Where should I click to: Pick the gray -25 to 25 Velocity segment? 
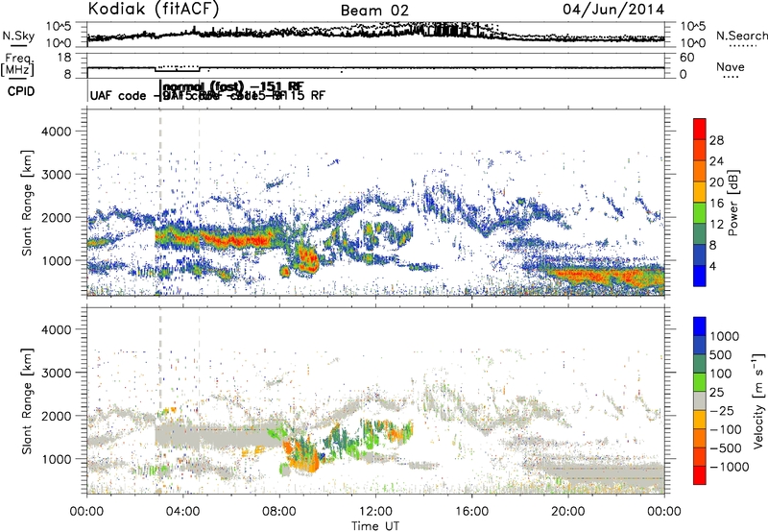[700, 400]
